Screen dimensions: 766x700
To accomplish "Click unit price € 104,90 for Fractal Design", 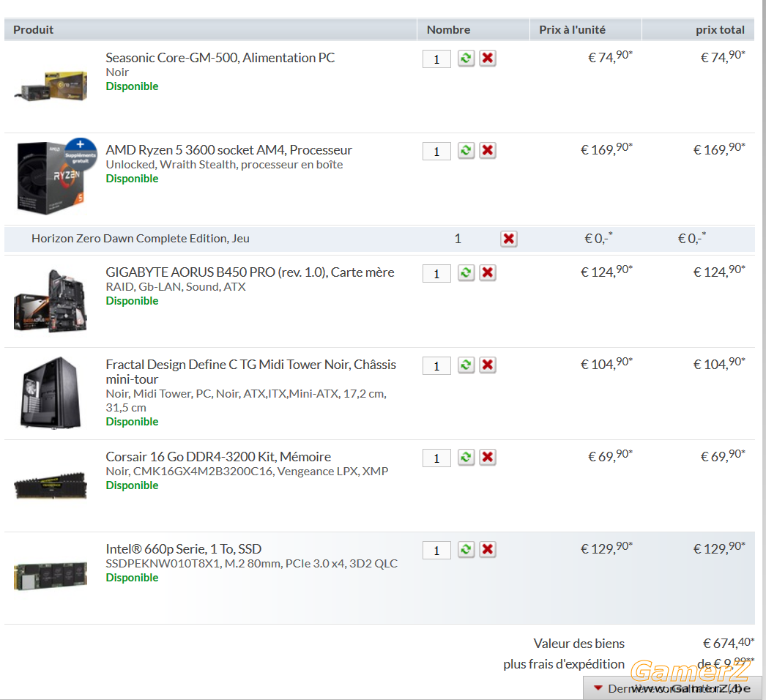I will (607, 363).
